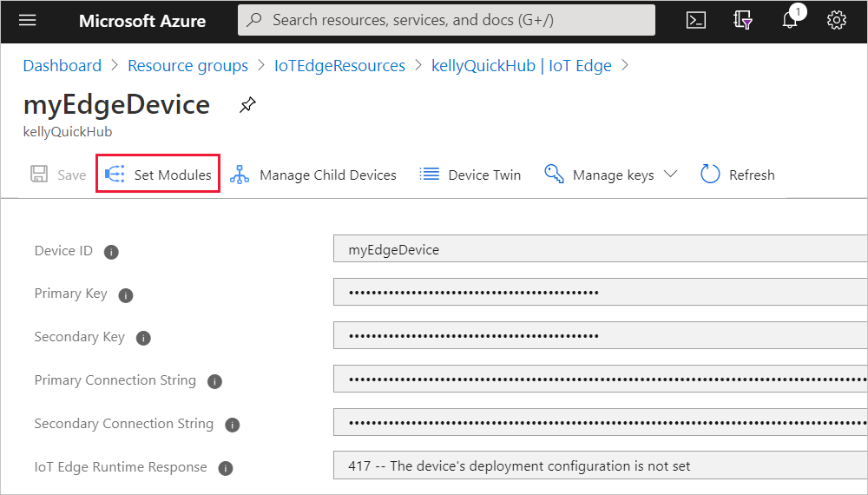Open IoTEdgeResources breadcrumb link
The width and height of the screenshot is (868, 495).
339,65
